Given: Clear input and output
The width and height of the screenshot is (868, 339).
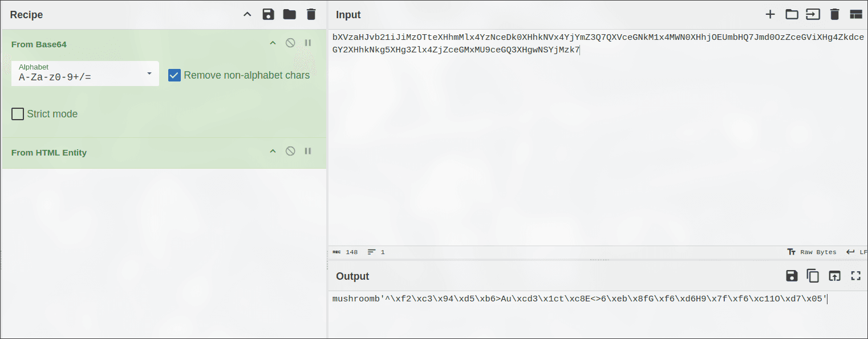Looking at the screenshot, I should 834,14.
